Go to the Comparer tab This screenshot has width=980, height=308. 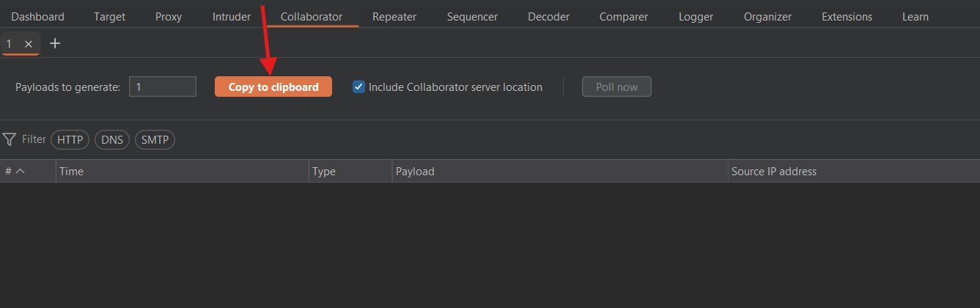pos(624,16)
